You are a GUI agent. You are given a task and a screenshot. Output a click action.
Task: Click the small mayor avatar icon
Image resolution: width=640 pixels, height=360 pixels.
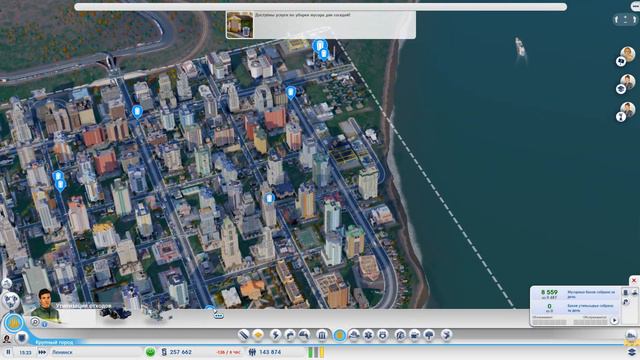coord(7,338)
